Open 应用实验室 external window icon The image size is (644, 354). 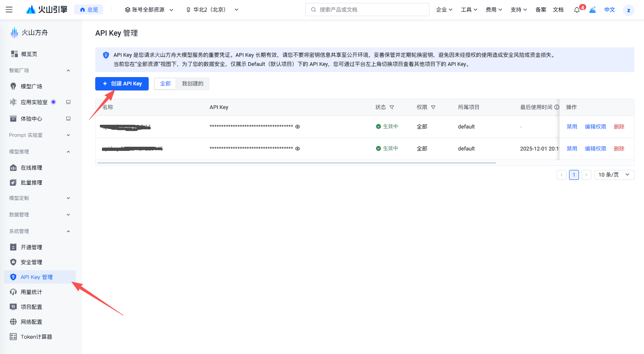[68, 102]
